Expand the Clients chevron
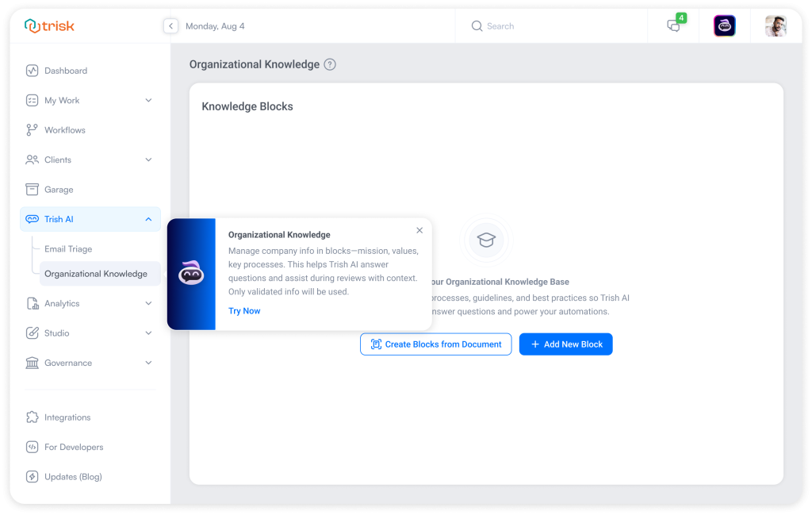This screenshot has height=515, width=812. coord(148,159)
